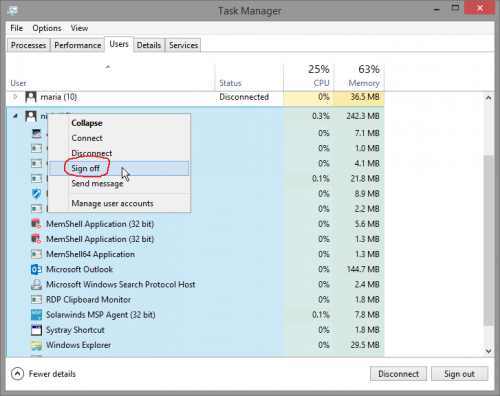This screenshot has height=396, width=500.
Task: Click the Systray Shortcut icon
Action: coord(36,330)
